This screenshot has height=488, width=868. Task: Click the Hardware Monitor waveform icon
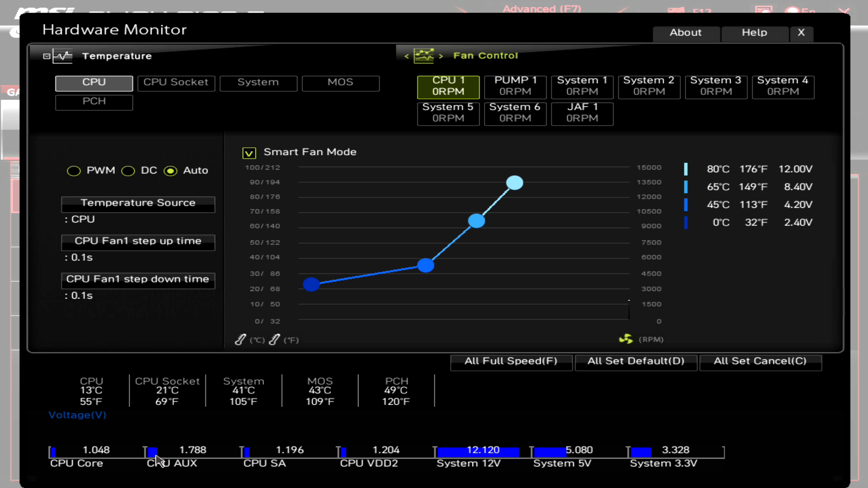pos(64,56)
